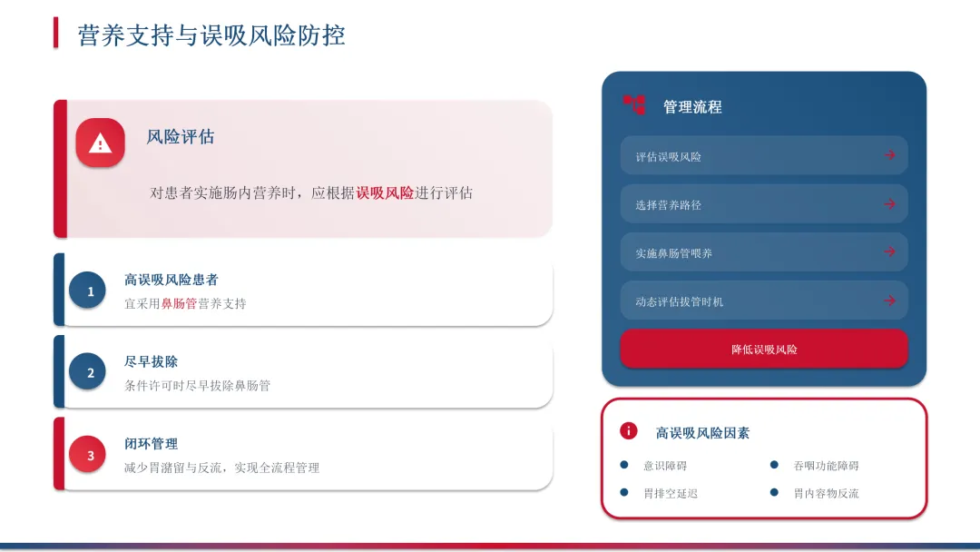Screen dimensions: 980x552
Task: Click the arrow on 评估误吸风险 row
Action: pos(889,155)
